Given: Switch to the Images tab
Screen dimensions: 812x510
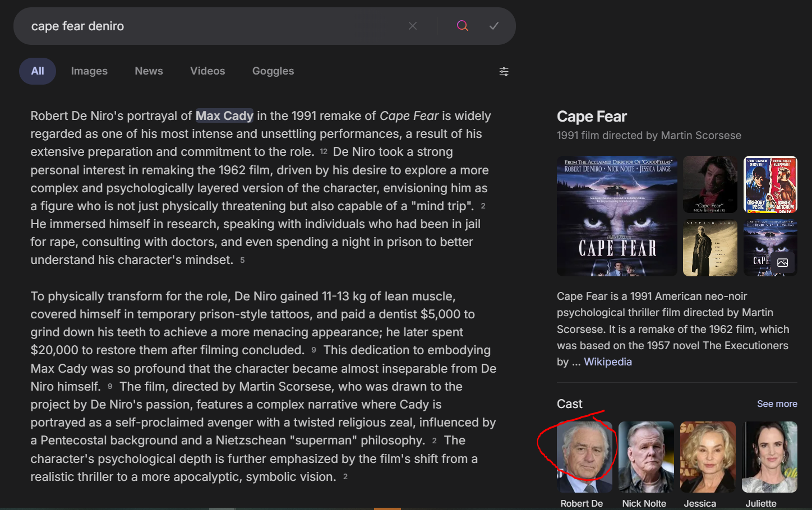Looking at the screenshot, I should pyautogui.click(x=89, y=71).
